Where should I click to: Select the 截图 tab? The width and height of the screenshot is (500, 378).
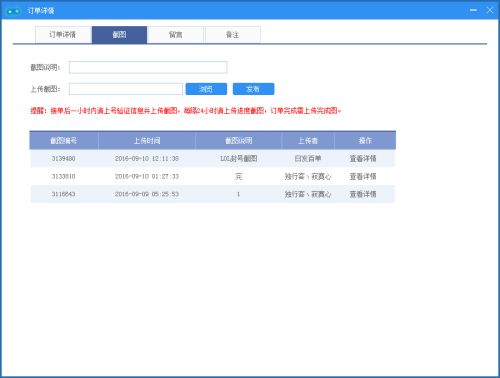[119, 35]
